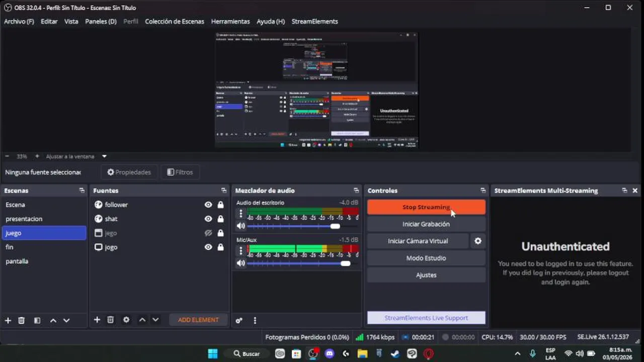Pop out the Escenas dock
The height and width of the screenshot is (362, 644).
coord(82,191)
